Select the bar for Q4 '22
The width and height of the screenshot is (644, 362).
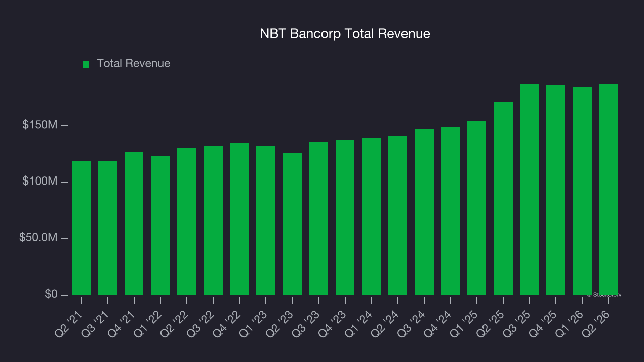click(239, 219)
